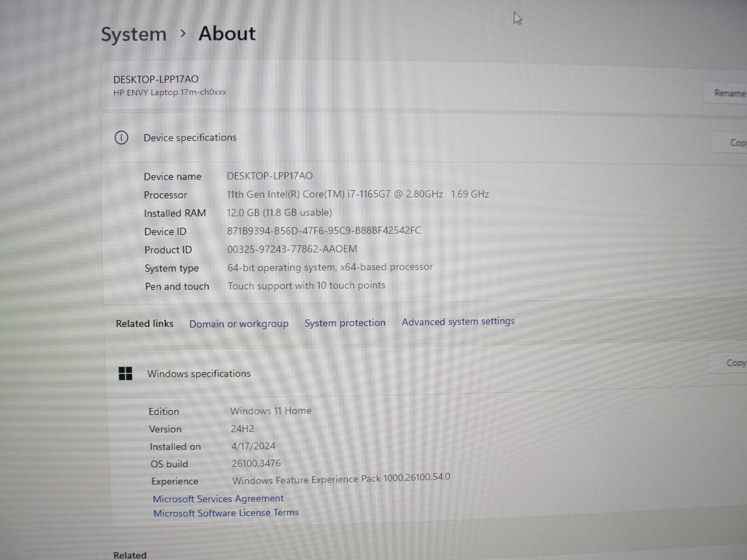Select the Processor value i7-1165G7
This screenshot has width=747, height=560.
pyautogui.click(x=358, y=194)
